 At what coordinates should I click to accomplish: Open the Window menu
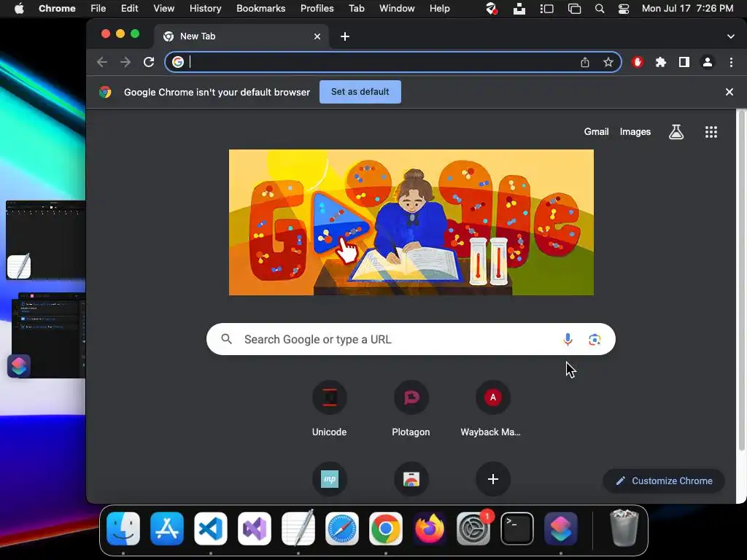pyautogui.click(x=397, y=9)
